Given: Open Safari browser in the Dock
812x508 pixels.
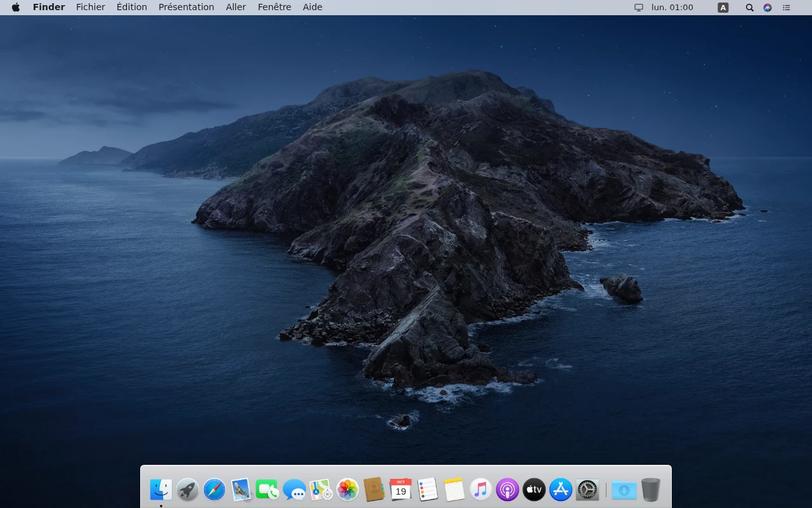Looking at the screenshot, I should [x=214, y=490].
